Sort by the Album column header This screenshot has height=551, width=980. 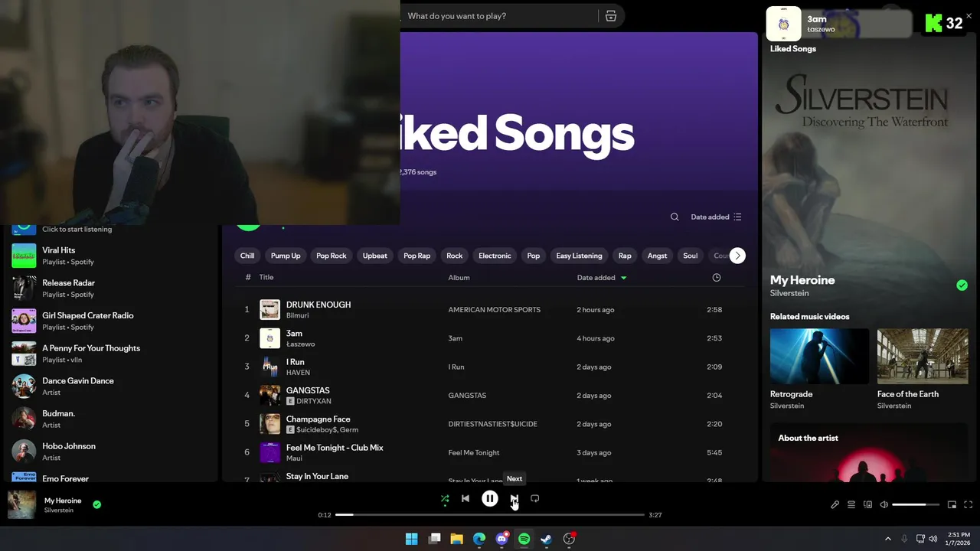pyautogui.click(x=459, y=278)
